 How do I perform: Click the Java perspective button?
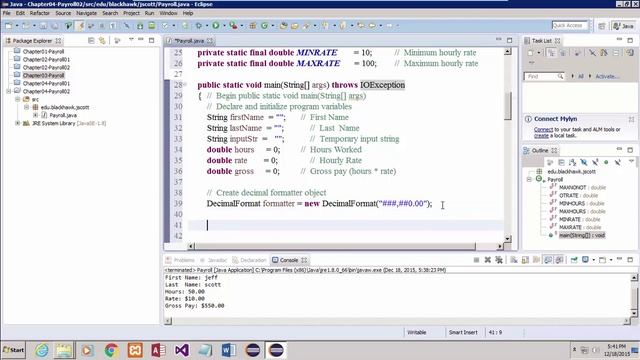(x=623, y=26)
